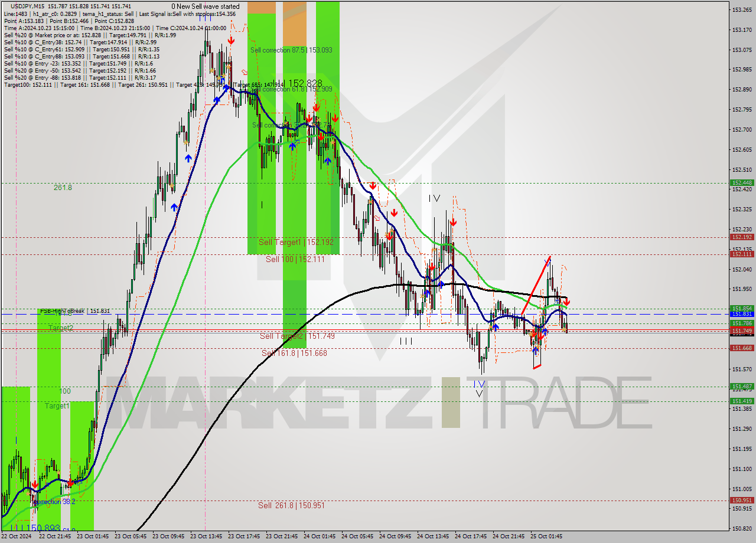The height and width of the screenshot is (543, 756).
Task: Select the '| | | 152.828' wave label
Action: coord(297,84)
